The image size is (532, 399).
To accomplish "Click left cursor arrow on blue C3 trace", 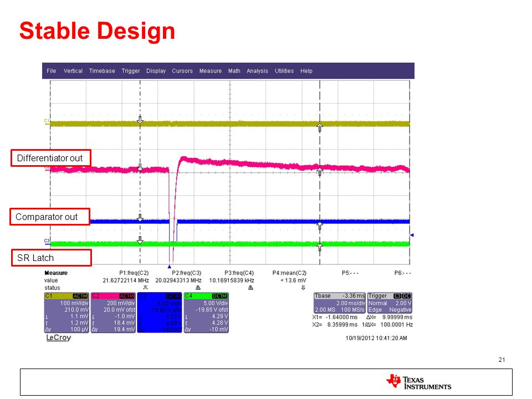I will [140, 217].
